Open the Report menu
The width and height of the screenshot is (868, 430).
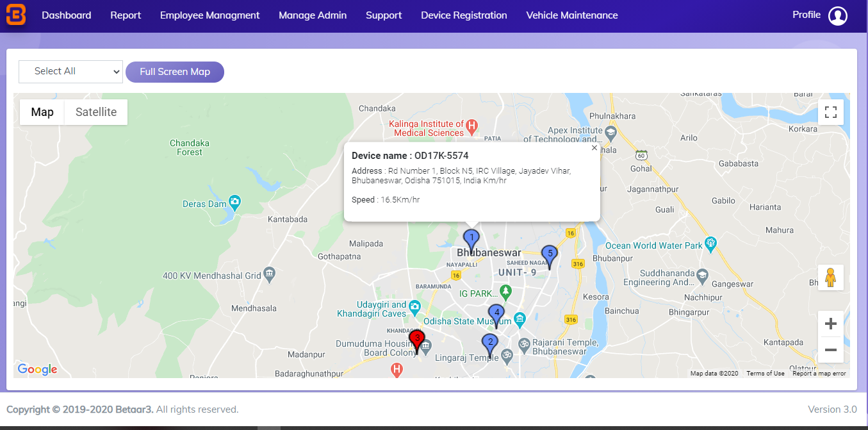[x=126, y=15]
